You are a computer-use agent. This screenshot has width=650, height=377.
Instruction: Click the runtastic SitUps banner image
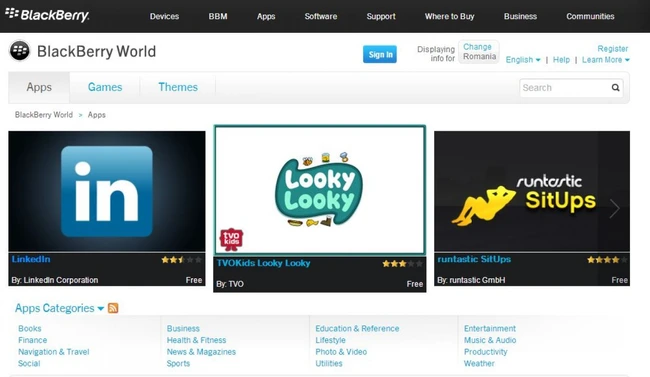[532, 191]
